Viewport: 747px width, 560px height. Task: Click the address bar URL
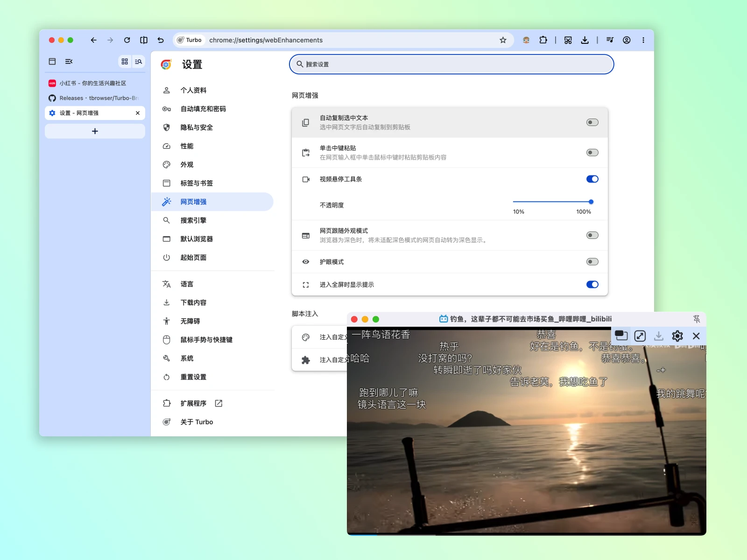click(x=266, y=40)
